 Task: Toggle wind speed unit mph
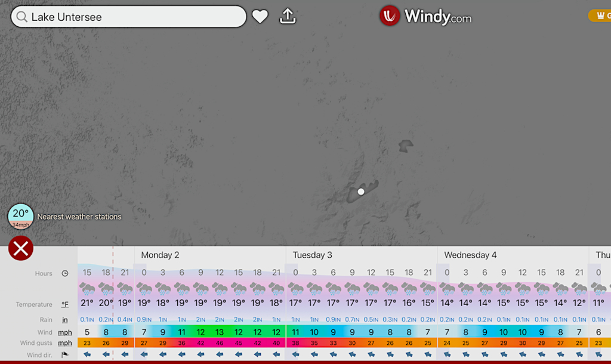click(x=64, y=332)
